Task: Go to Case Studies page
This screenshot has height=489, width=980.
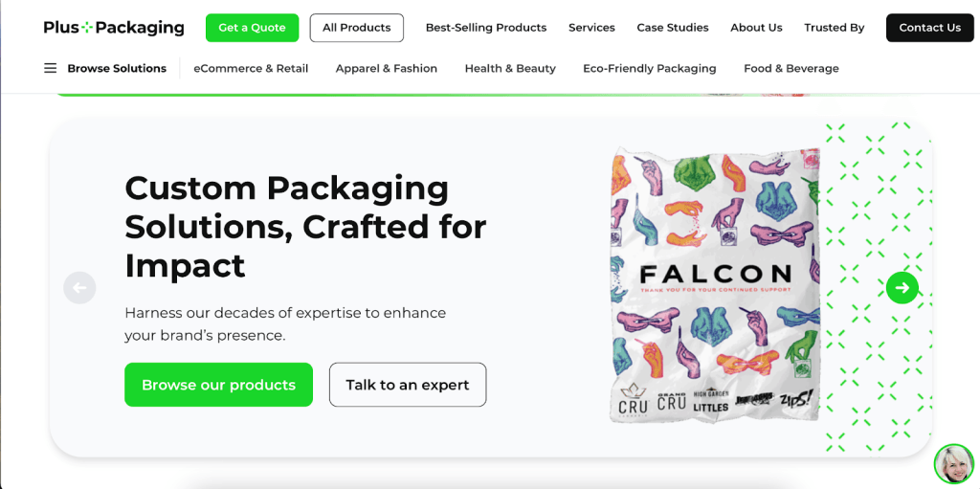Action: point(673,28)
